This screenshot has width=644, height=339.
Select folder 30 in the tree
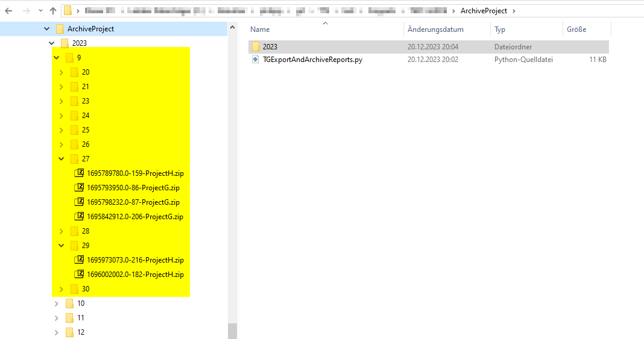(x=86, y=289)
